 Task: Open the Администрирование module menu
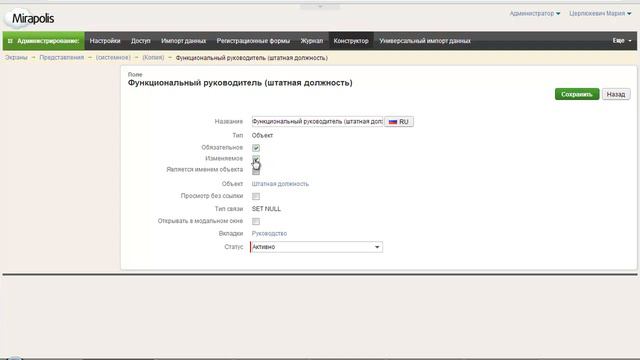(x=44, y=41)
